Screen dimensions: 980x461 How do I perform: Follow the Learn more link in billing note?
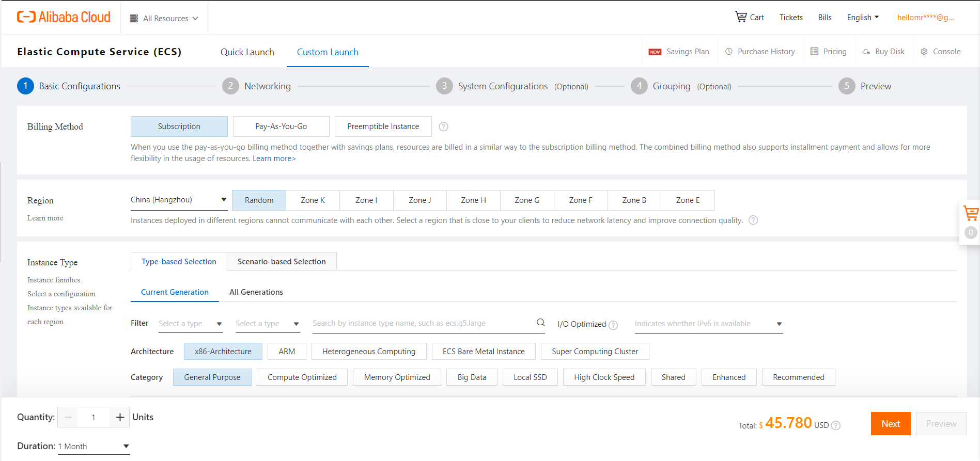pos(274,158)
